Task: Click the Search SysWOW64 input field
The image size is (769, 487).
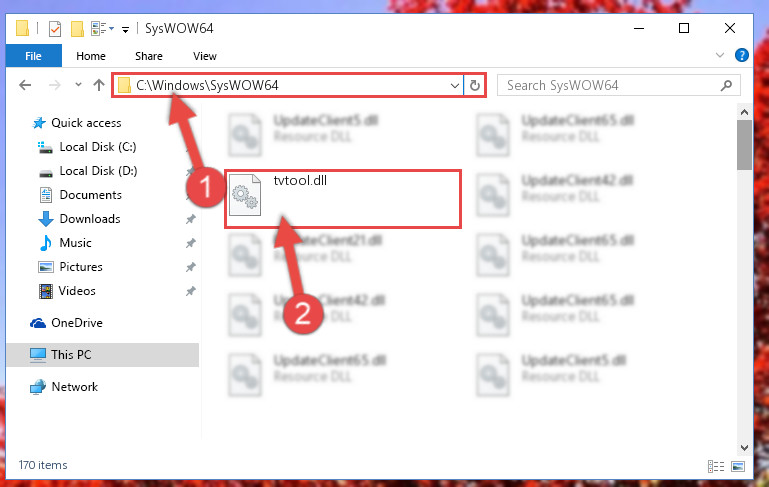Action: pyautogui.click(x=611, y=85)
